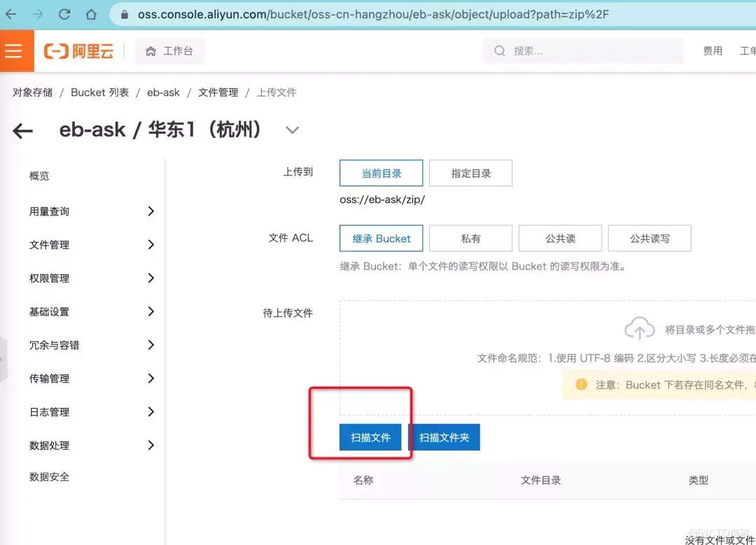
Task: Click the Aliyun logo
Action: [79, 50]
